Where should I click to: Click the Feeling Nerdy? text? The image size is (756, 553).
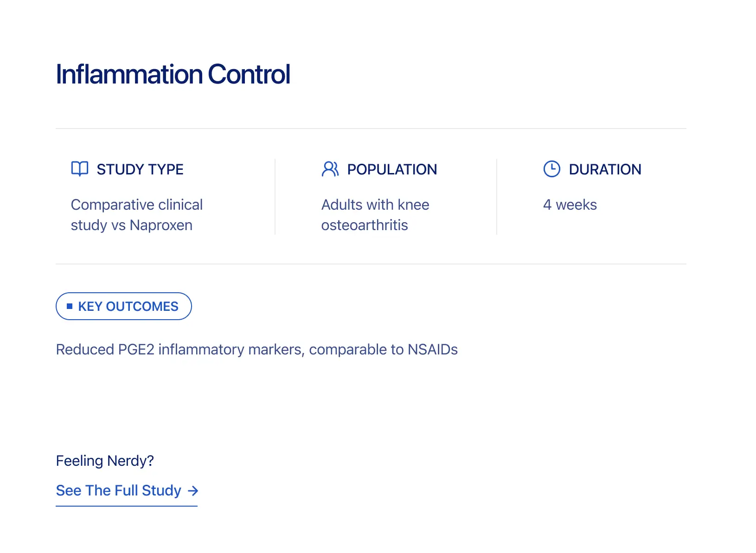[105, 461]
